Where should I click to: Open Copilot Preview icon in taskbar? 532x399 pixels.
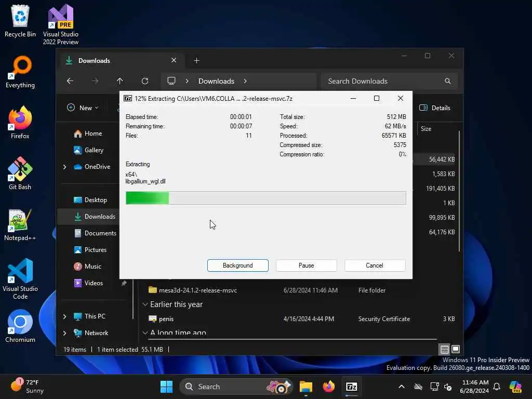pos(515,387)
